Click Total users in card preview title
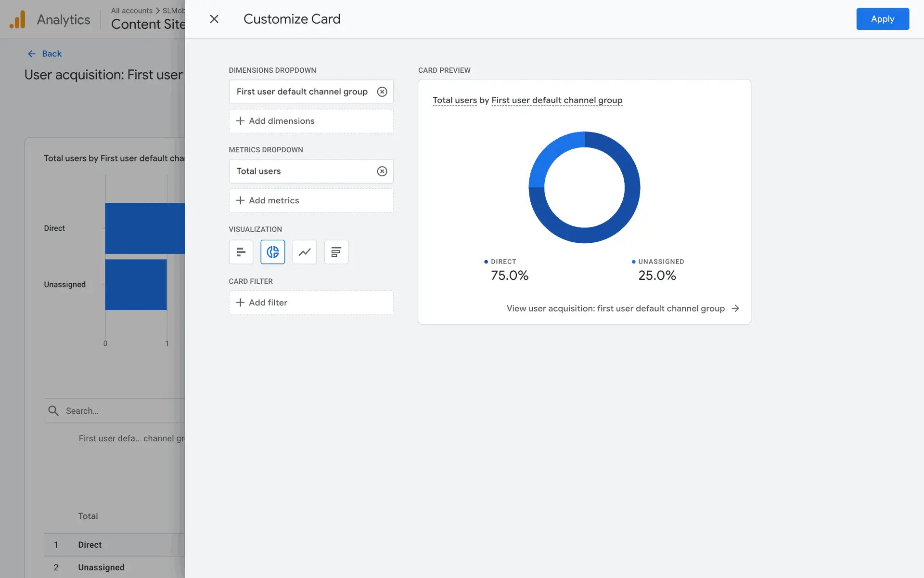This screenshot has height=578, width=924. (454, 100)
